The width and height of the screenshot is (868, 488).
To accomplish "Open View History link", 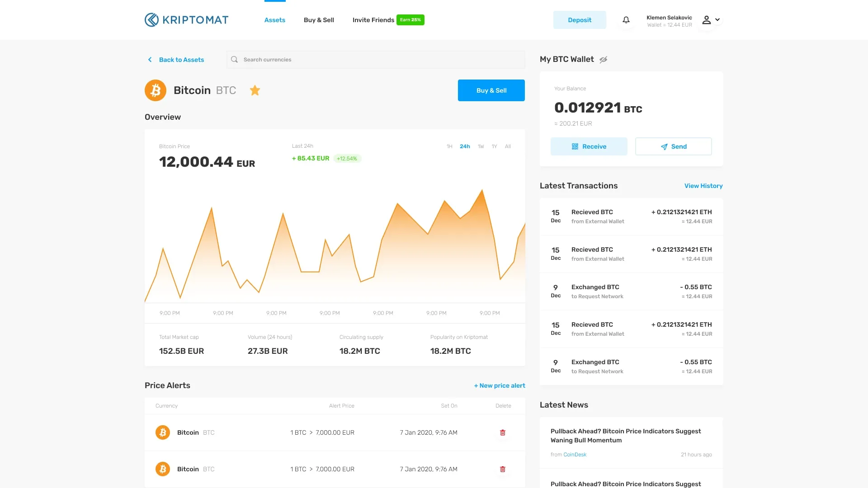I will tap(703, 186).
